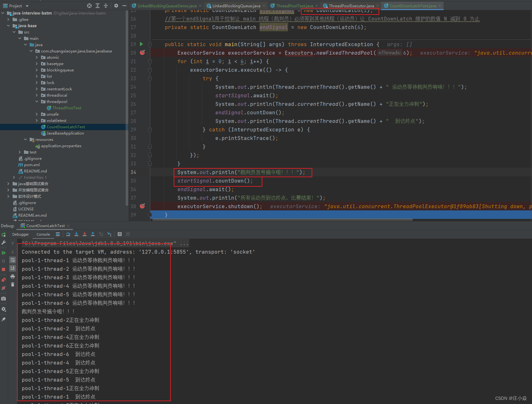Click the Pause Program icon
The width and height of the screenshot is (532, 404).
(3, 261)
